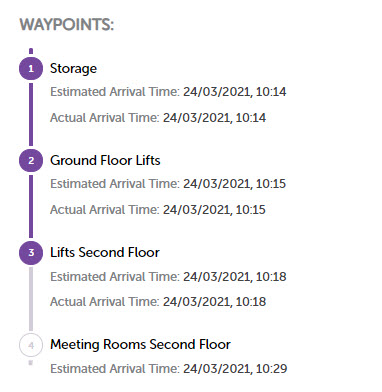
Task: Click Lifts Second Floor estimated time 10:18
Action: pyautogui.click(x=235, y=277)
